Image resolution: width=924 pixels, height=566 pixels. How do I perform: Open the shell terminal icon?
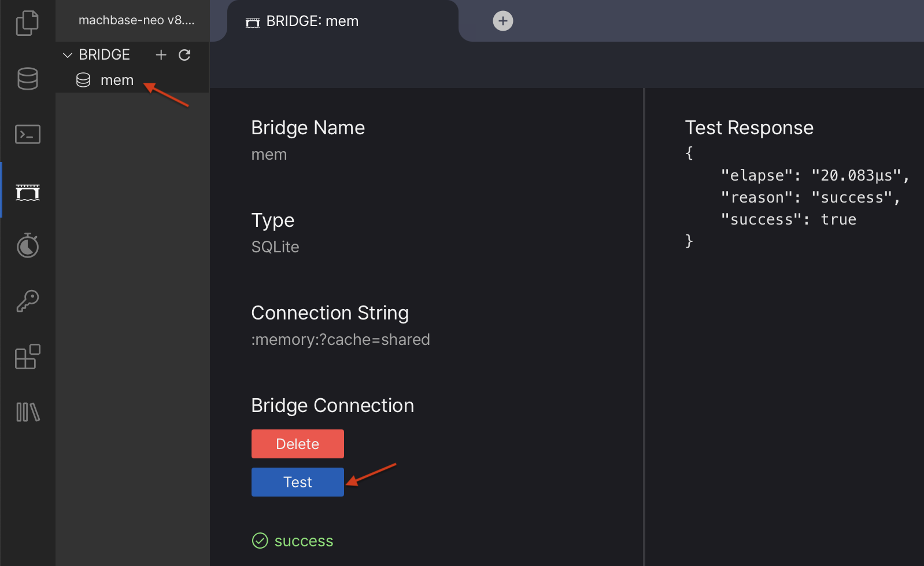click(x=27, y=134)
